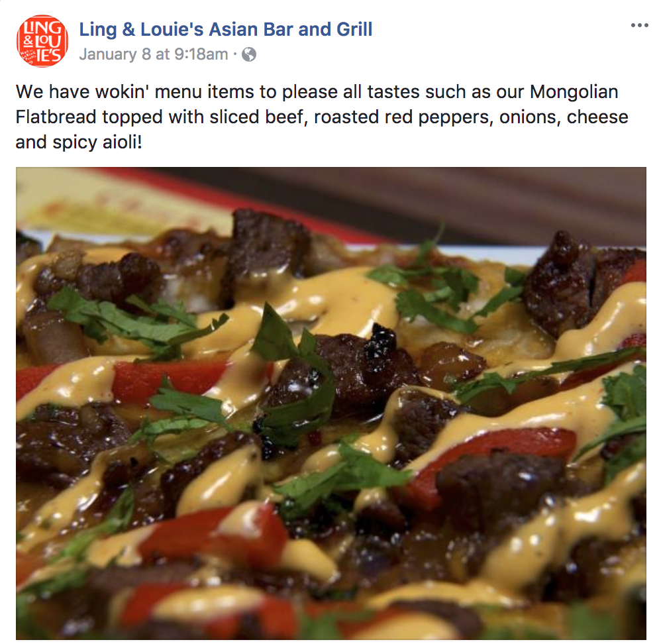Screen dimensions: 661x644
Task: Click the globe public audience icon
Action: [249, 54]
